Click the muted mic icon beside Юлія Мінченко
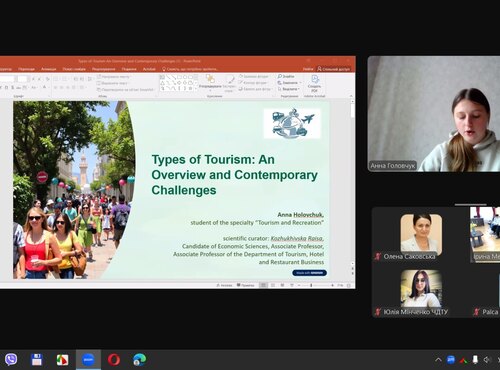 pos(378,312)
